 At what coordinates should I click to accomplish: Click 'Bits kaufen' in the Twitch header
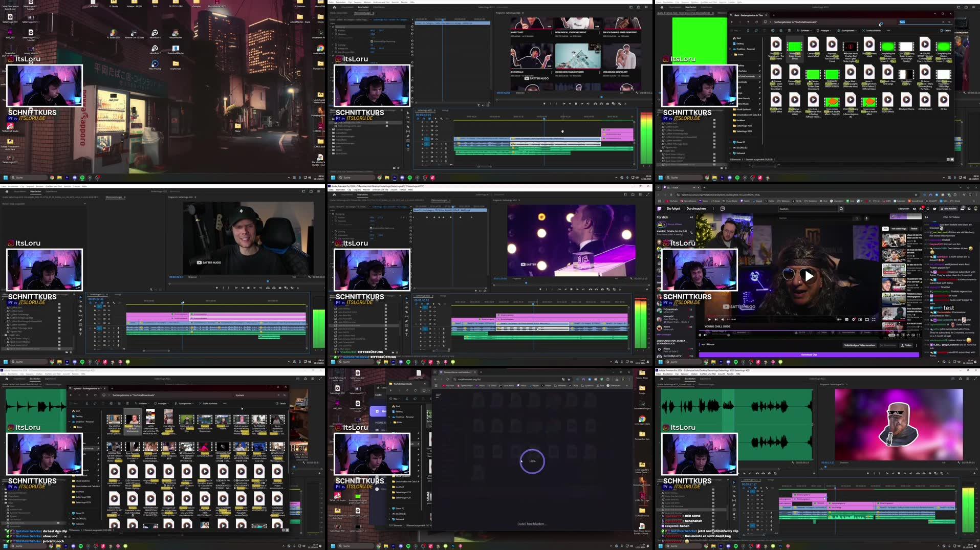point(949,209)
